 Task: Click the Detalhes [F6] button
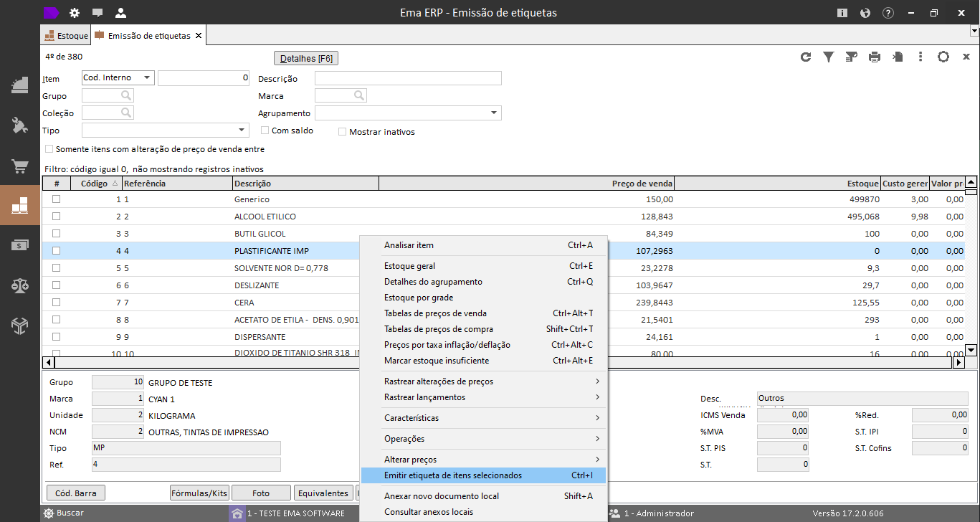tap(306, 59)
